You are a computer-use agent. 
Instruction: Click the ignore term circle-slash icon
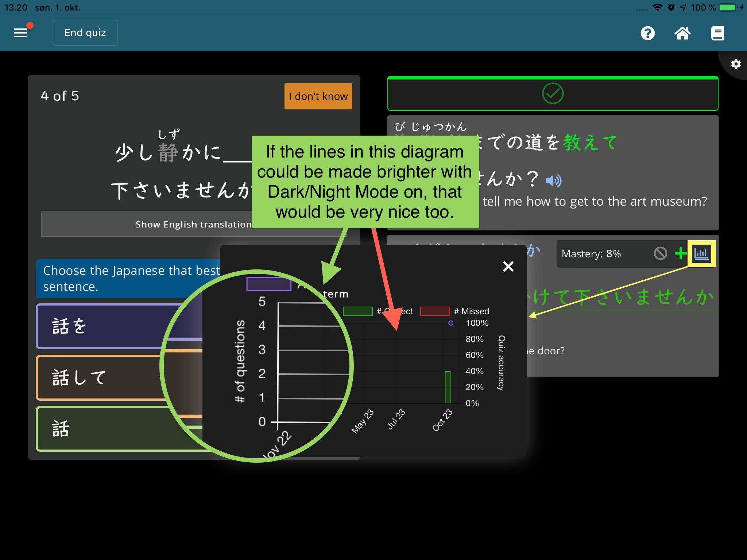pyautogui.click(x=660, y=253)
